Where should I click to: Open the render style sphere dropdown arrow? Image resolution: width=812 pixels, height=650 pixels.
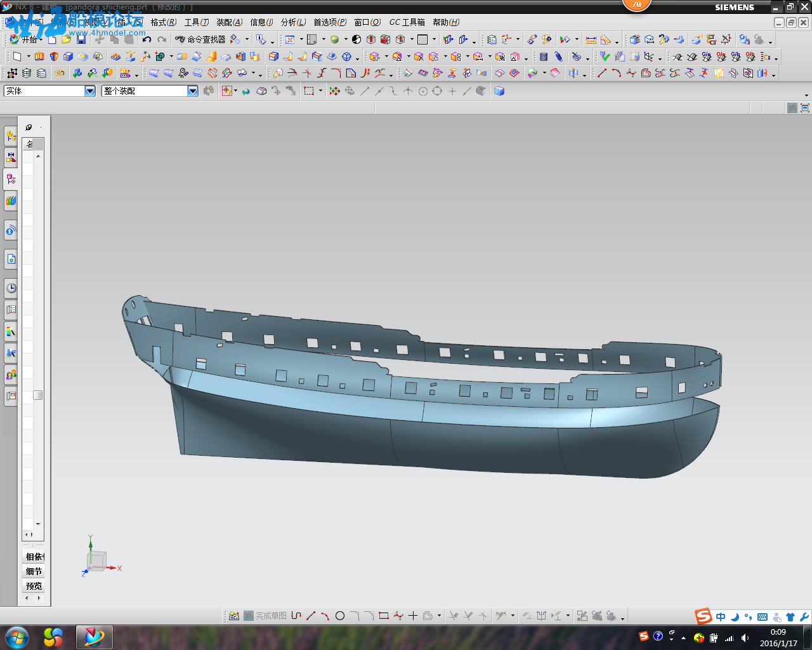point(346,39)
